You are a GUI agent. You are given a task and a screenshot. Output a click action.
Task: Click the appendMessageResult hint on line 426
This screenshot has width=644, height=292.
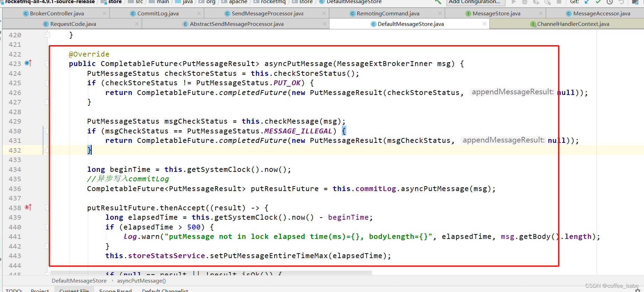pos(512,92)
